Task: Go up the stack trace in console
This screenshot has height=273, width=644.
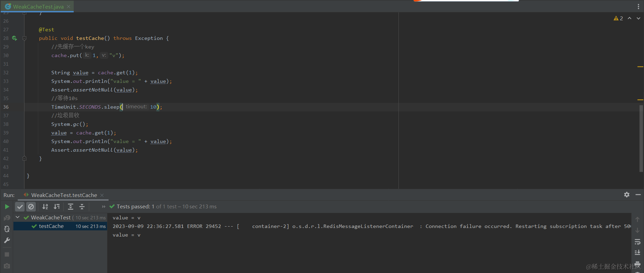Action: 637,219
